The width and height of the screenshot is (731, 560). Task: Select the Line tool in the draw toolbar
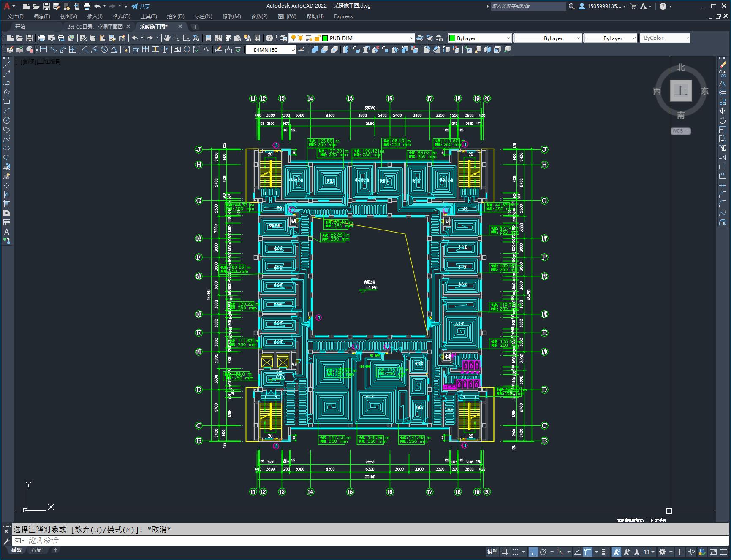coord(7,65)
